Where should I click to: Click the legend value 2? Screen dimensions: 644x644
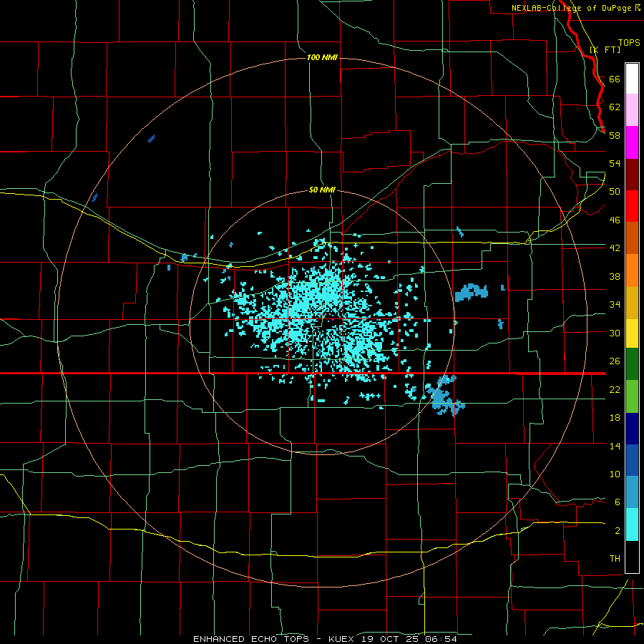(618, 530)
